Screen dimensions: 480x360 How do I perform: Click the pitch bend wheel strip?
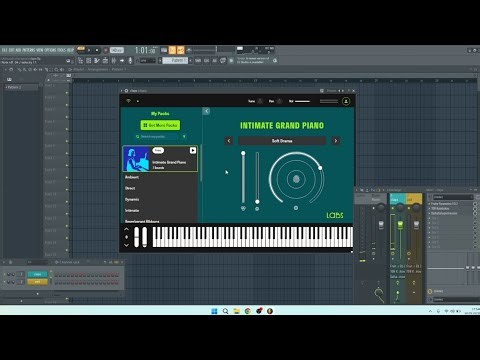click(136, 237)
